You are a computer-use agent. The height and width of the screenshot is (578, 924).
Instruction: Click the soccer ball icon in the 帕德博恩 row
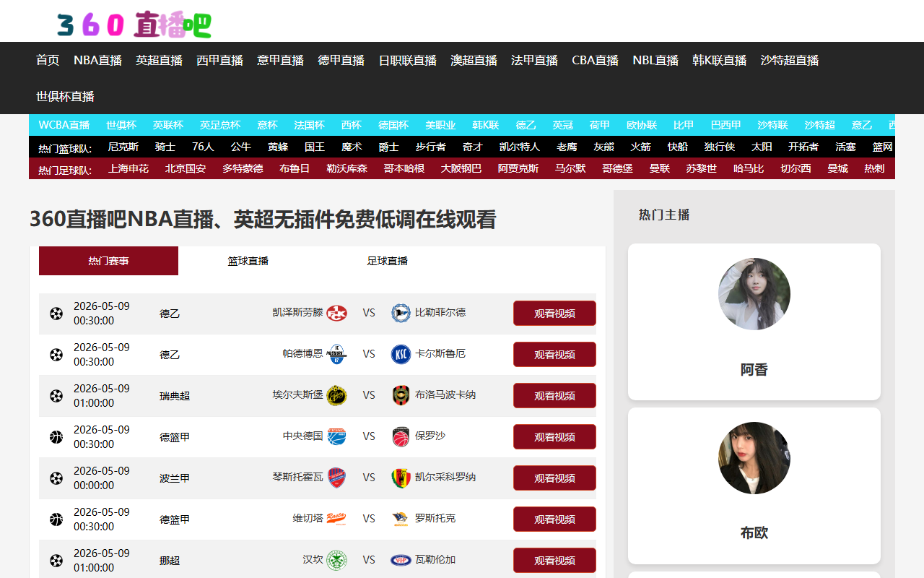point(56,355)
